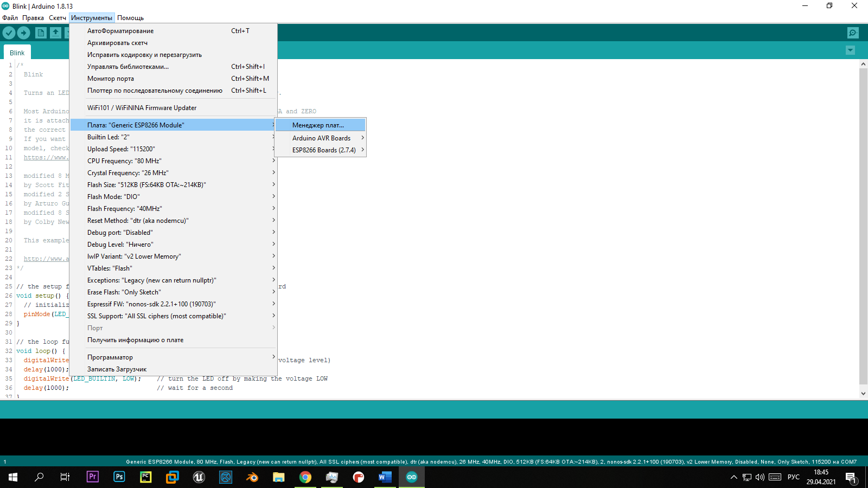Click the volume speaker tray icon
Image resolution: width=868 pixels, height=488 pixels.
(x=759, y=477)
